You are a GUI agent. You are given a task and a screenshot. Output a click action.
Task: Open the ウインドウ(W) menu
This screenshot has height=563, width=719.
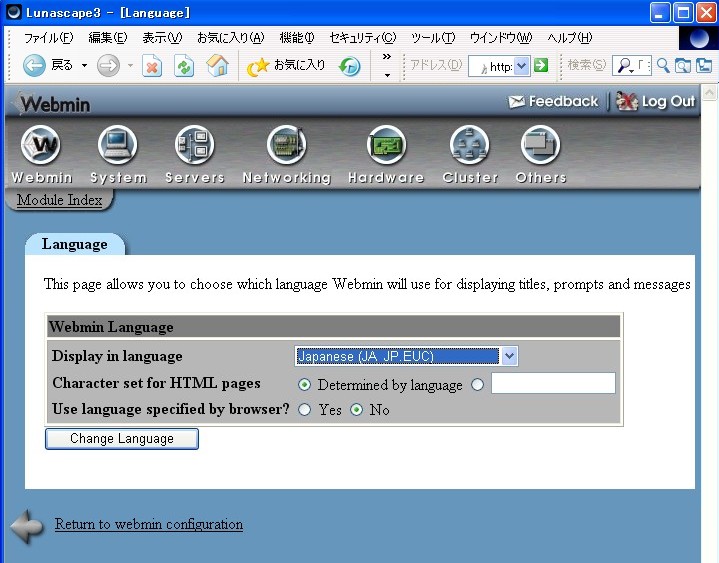pos(501,38)
